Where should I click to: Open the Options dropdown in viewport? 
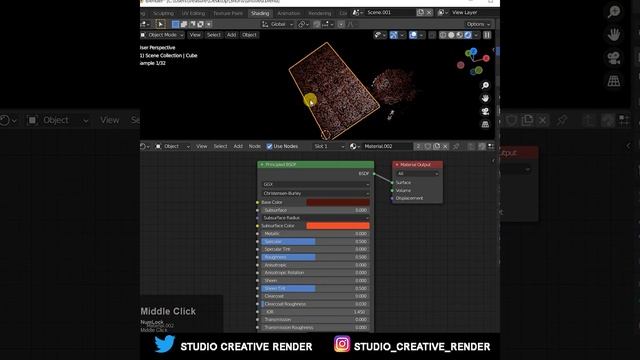pyautogui.click(x=478, y=24)
